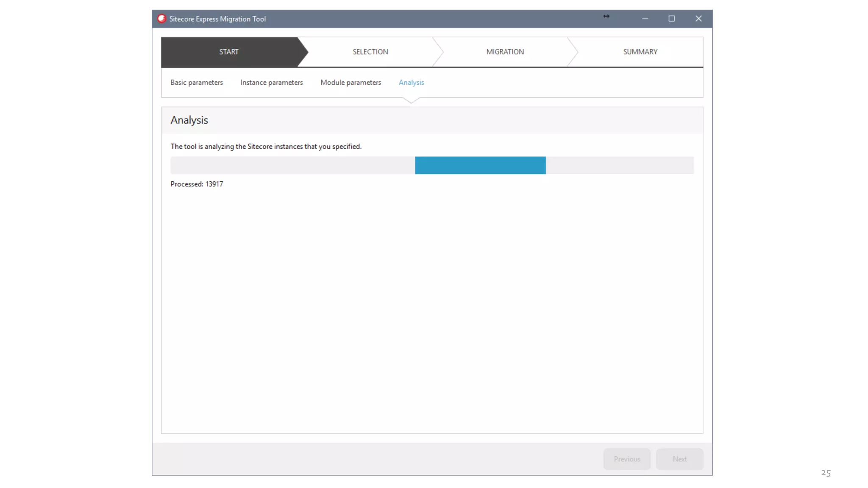Jump to the SUMMARY wizard step
868x488 pixels.
[x=640, y=52]
